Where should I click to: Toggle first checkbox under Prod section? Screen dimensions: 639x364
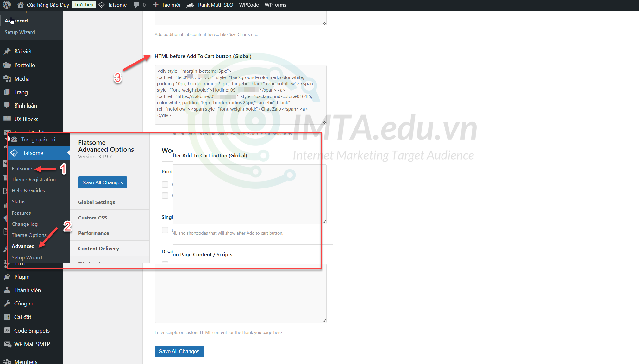[165, 184]
